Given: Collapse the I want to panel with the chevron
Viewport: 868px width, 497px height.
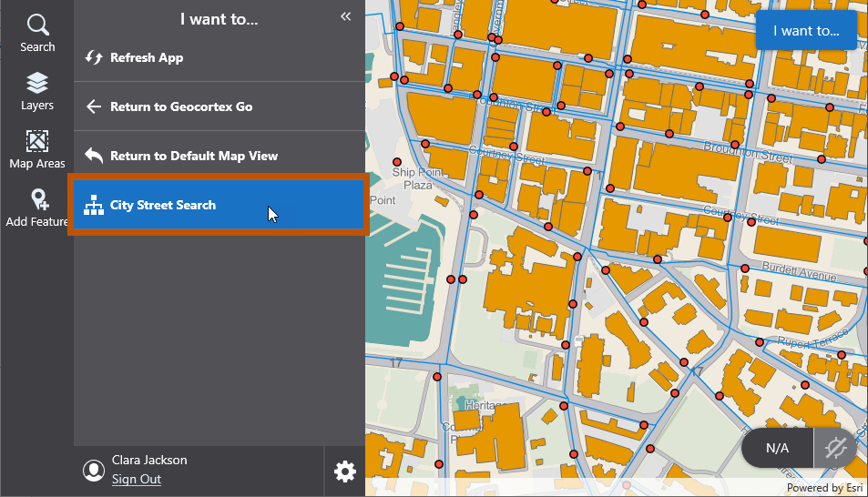Looking at the screenshot, I should [x=346, y=16].
